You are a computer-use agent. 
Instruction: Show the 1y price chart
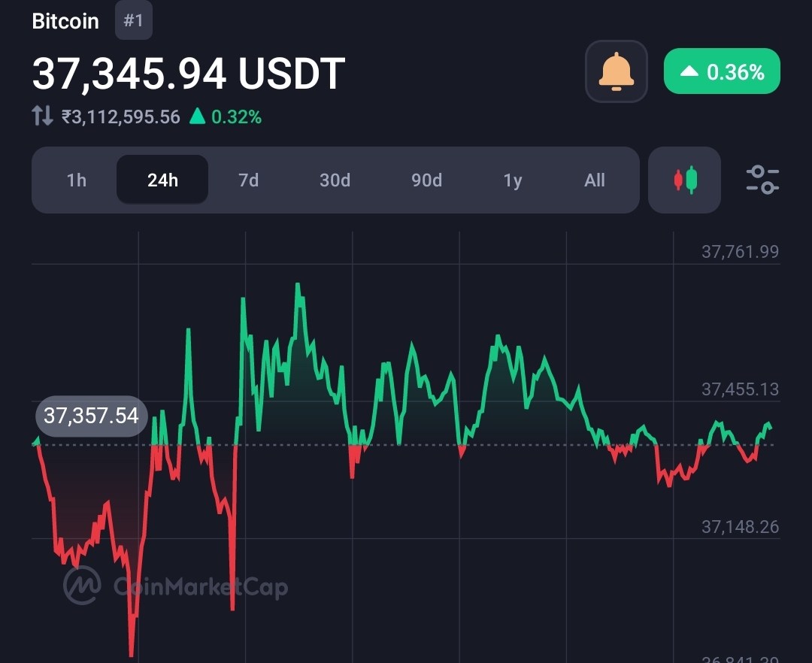pyautogui.click(x=513, y=180)
